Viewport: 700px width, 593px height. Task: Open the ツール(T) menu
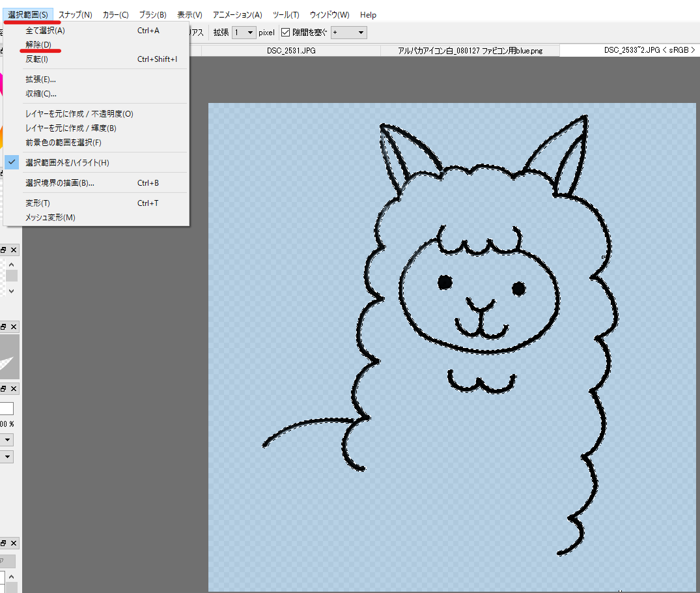[x=286, y=15]
